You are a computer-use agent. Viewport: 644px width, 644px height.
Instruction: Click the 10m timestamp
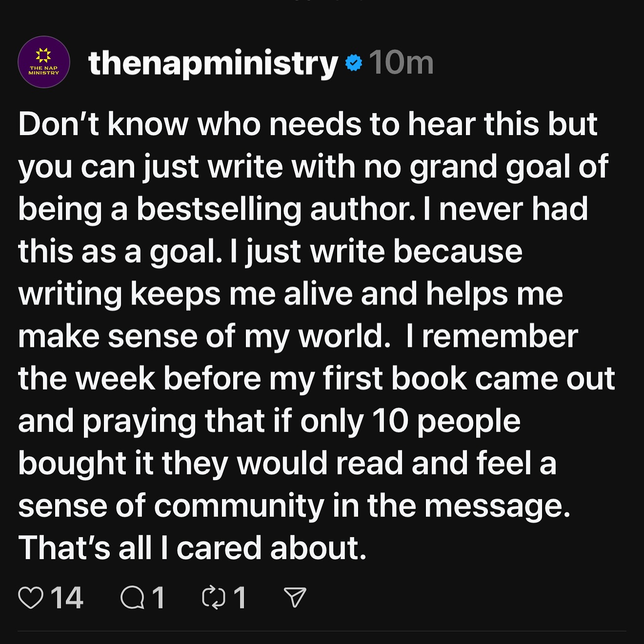401,63
